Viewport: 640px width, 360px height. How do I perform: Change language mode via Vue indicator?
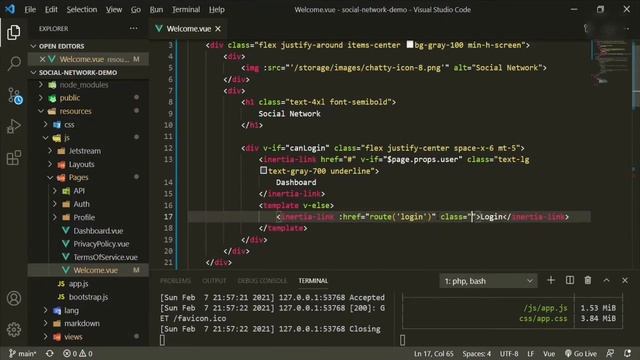point(549,353)
